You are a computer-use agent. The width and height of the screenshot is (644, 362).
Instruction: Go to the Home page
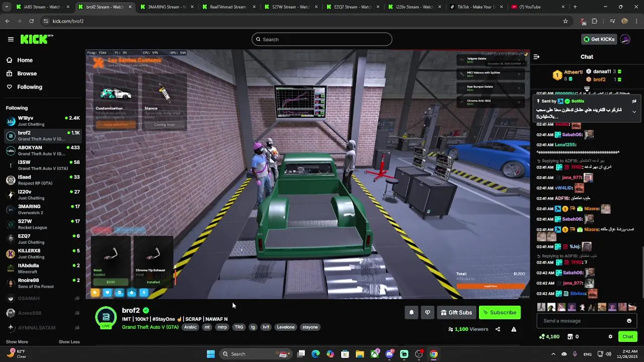(x=20, y=60)
